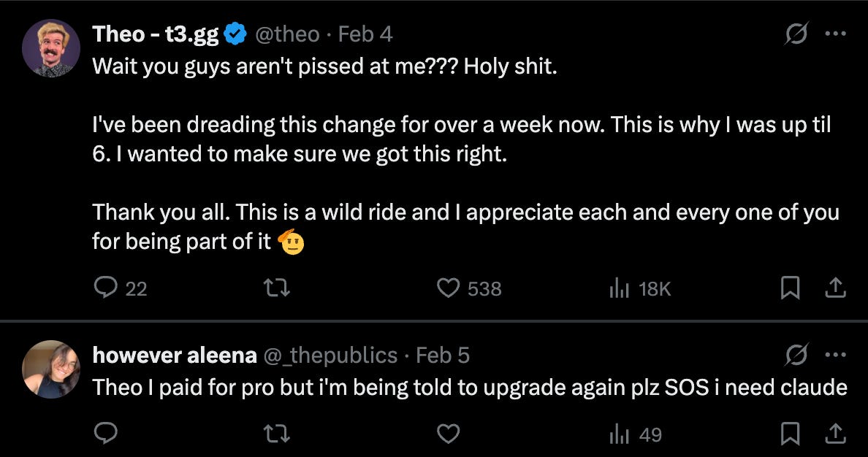The image size is (868, 457).
Task: Open Grok icon on Theo's tweet
Action: coord(794,34)
